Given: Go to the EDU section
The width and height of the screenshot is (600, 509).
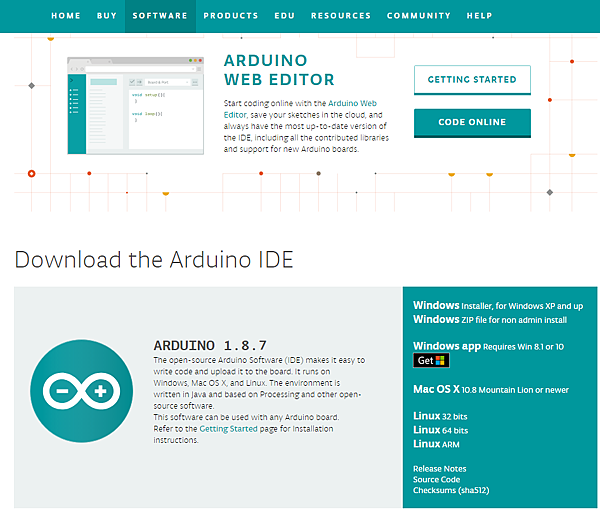Looking at the screenshot, I should pos(285,16).
